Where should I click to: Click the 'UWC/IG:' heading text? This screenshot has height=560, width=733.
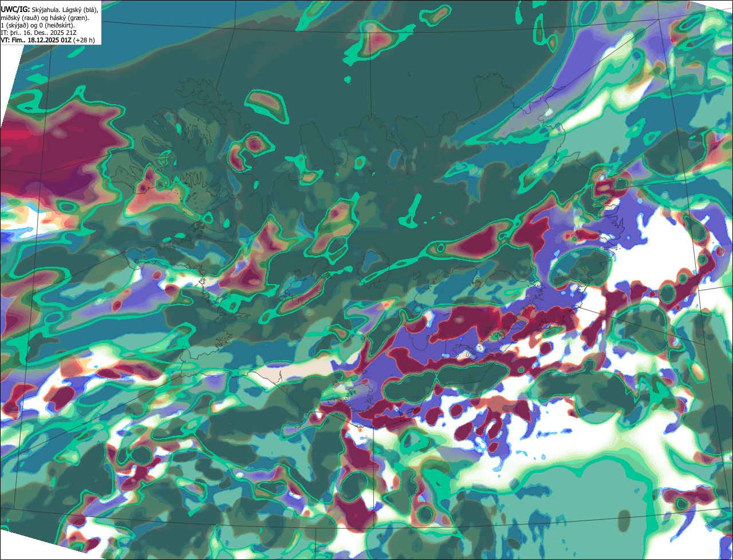pyautogui.click(x=15, y=10)
